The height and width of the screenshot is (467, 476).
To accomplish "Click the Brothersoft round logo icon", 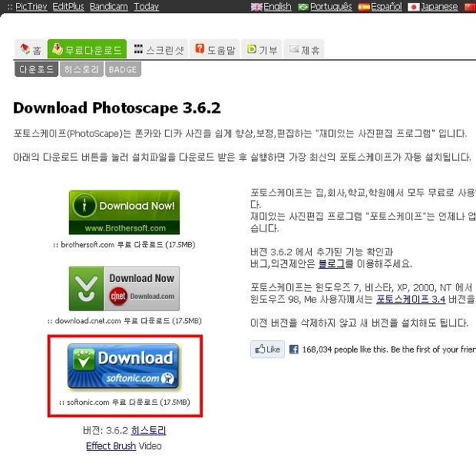I will 84,206.
